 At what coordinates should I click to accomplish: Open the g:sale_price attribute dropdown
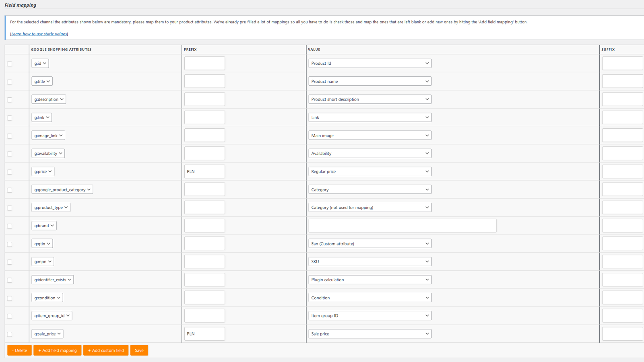[x=47, y=334]
